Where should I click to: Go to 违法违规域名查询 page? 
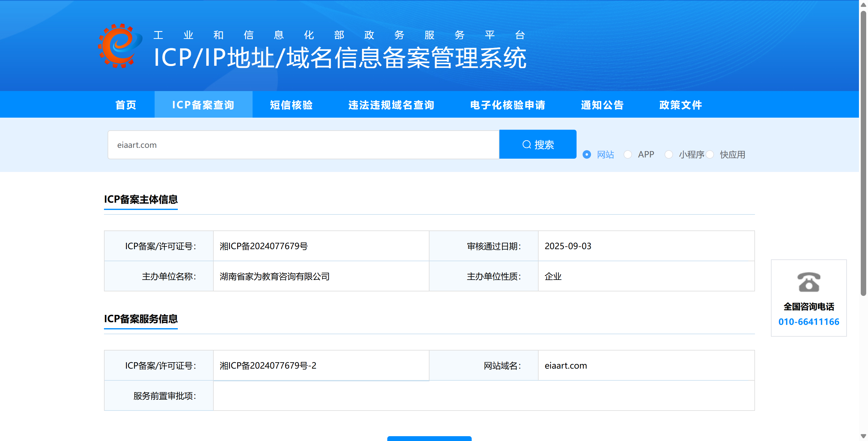391,105
